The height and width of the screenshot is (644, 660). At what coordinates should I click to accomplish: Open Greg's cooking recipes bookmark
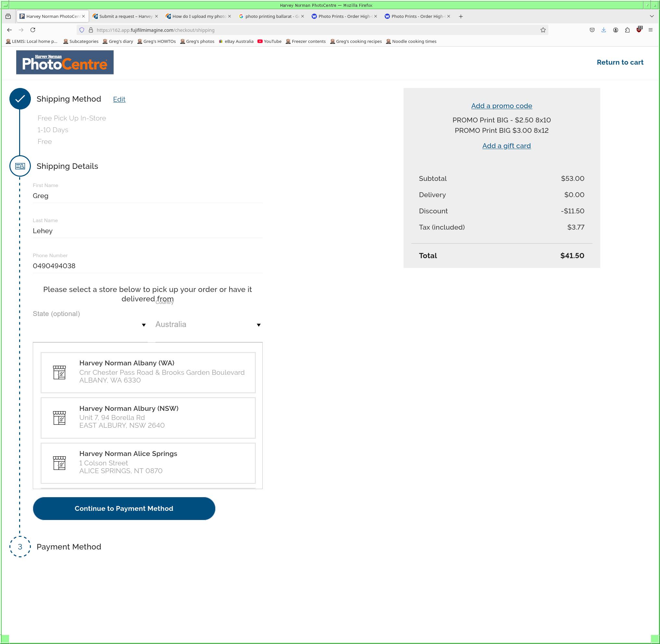pyautogui.click(x=356, y=41)
